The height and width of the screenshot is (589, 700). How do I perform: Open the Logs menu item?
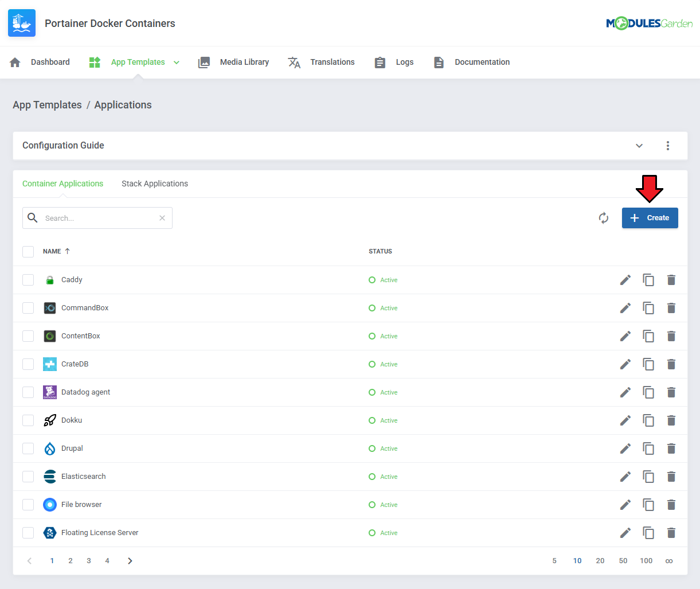click(x=394, y=62)
